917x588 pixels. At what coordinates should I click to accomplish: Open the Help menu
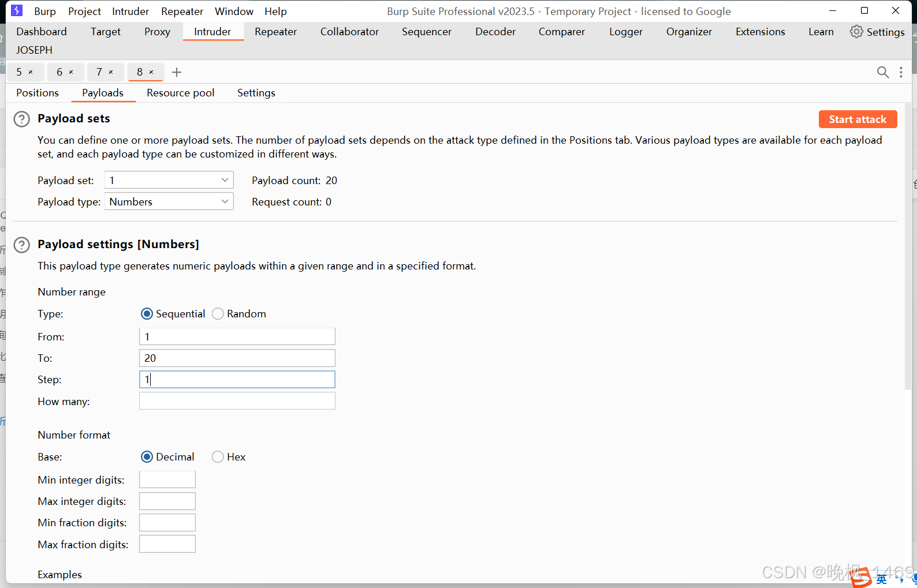click(x=275, y=11)
